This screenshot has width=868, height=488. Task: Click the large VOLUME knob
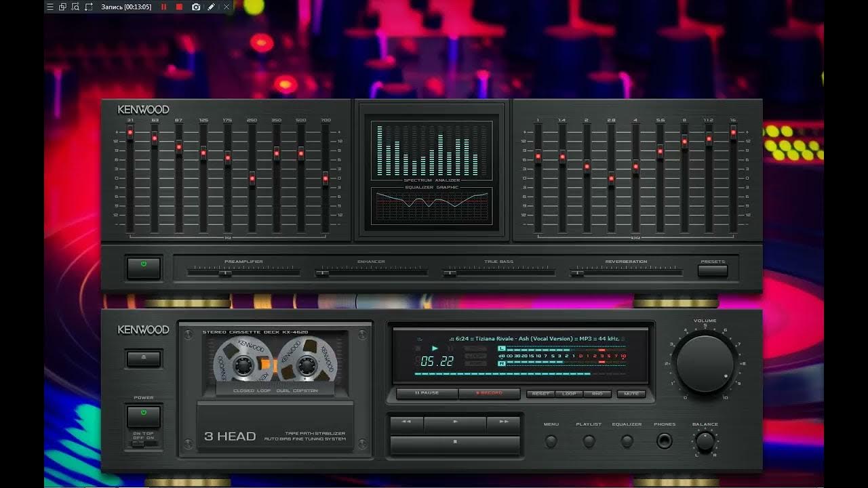click(705, 363)
